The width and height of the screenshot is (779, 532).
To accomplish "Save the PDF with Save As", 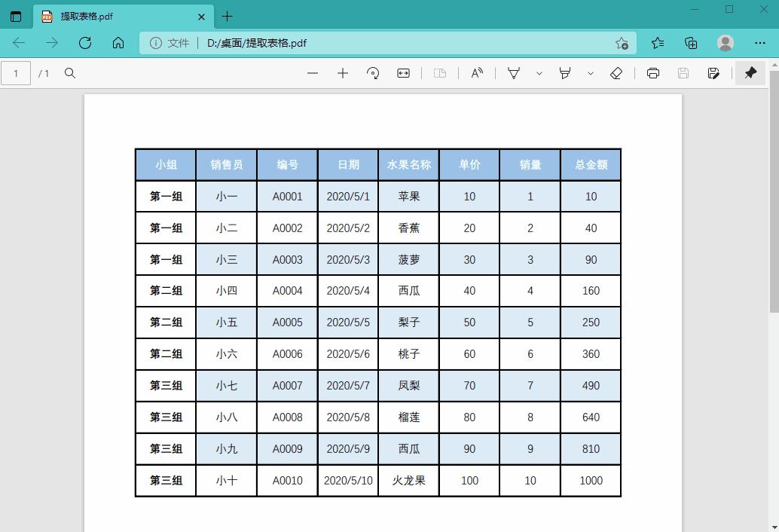I will click(713, 73).
